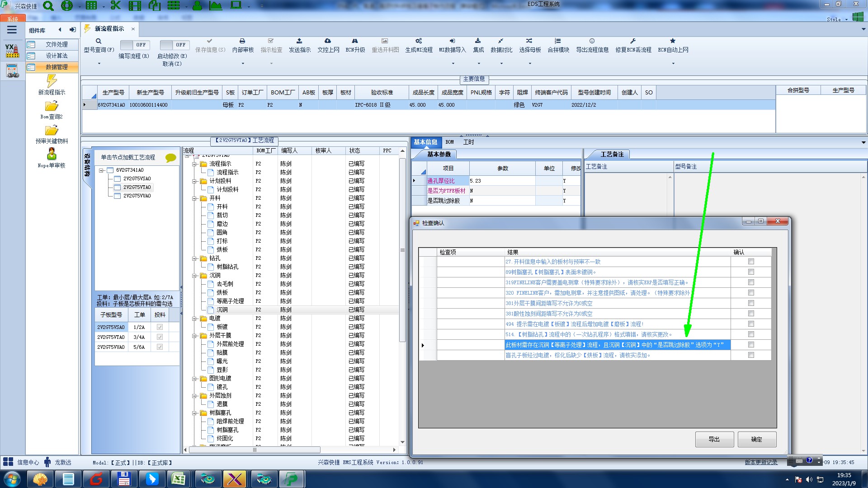Click the 导出 button
The height and width of the screenshot is (488, 868).
point(714,439)
